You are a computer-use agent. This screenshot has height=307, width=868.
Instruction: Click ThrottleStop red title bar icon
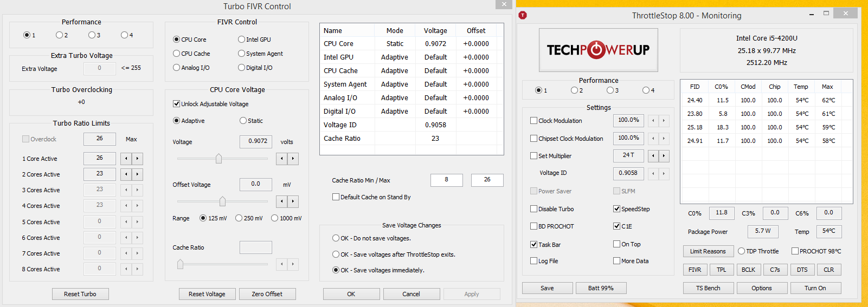[523, 15]
